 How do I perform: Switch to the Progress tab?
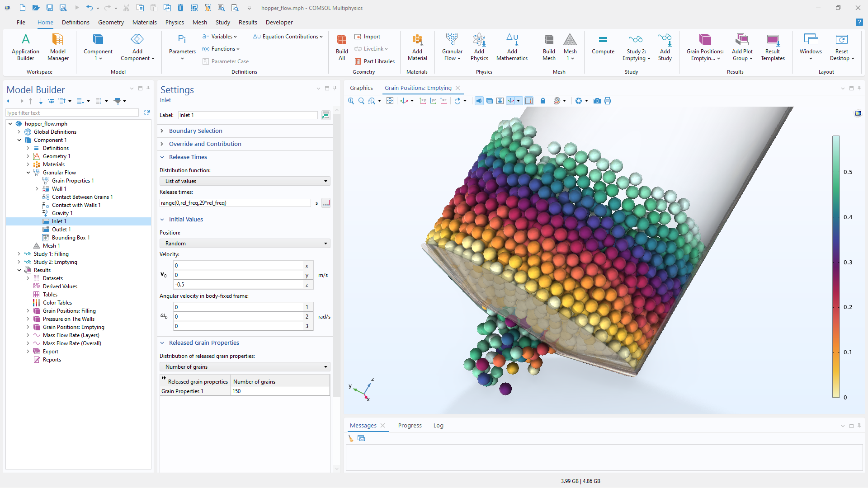click(410, 426)
